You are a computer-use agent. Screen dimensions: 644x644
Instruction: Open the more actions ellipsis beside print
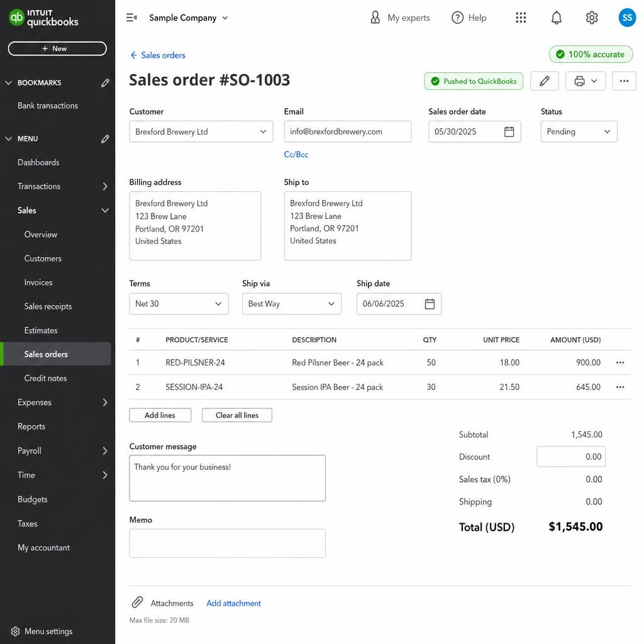pyautogui.click(x=624, y=81)
